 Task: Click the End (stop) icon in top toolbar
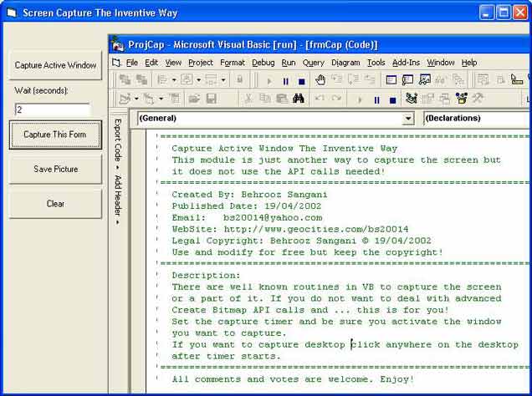(302, 81)
